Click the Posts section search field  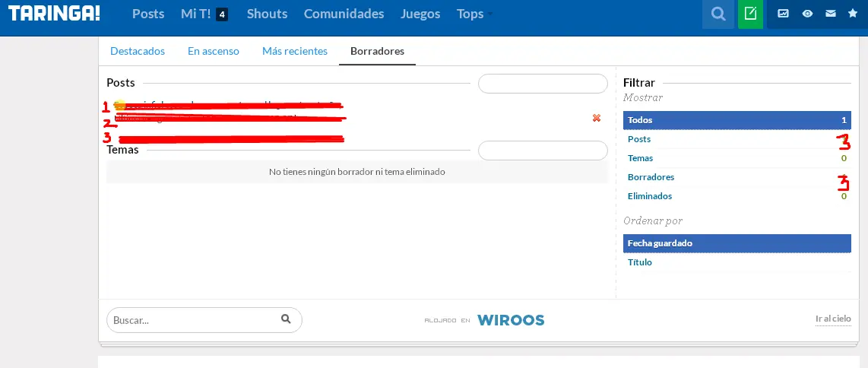(543, 84)
